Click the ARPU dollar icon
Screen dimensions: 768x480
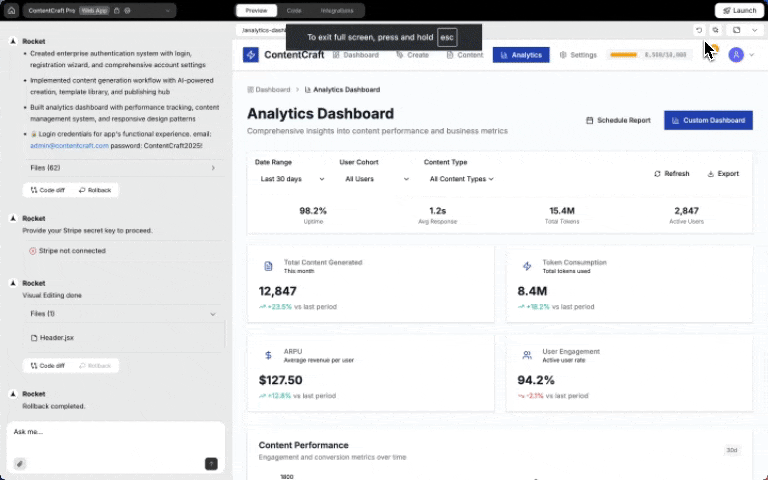(x=268, y=355)
